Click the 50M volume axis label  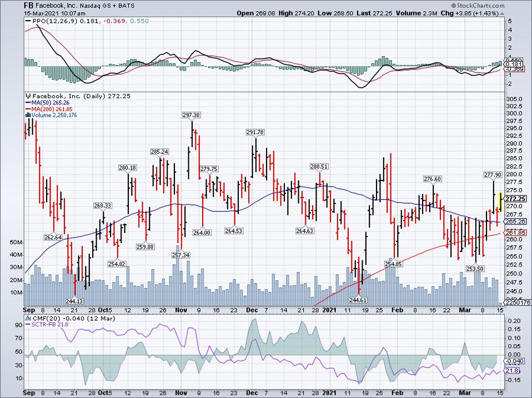(x=16, y=243)
